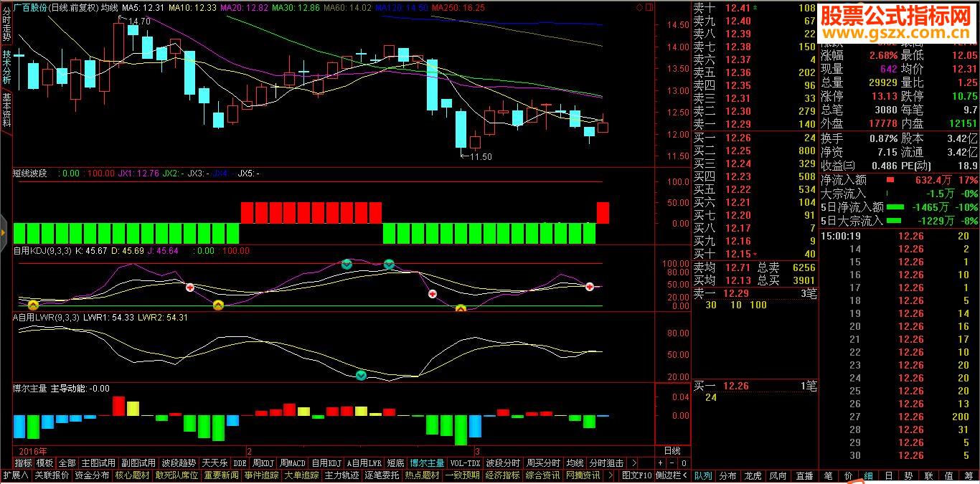Click the diamond icon at top of main chart
The image size is (980, 484).
[x=640, y=7]
